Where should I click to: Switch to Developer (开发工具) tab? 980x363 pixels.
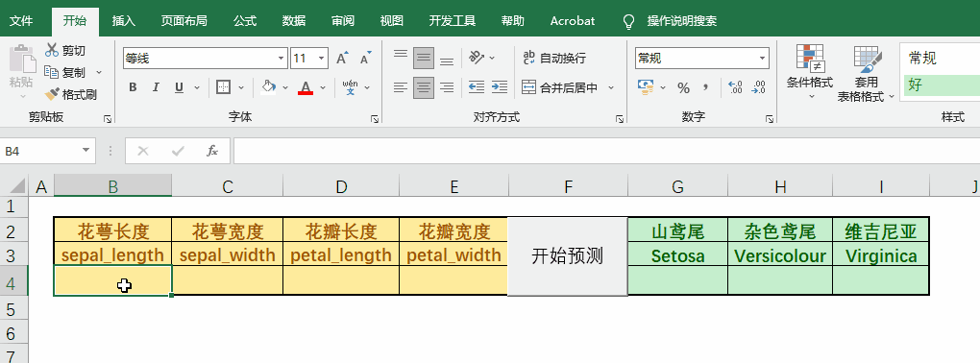(453, 20)
